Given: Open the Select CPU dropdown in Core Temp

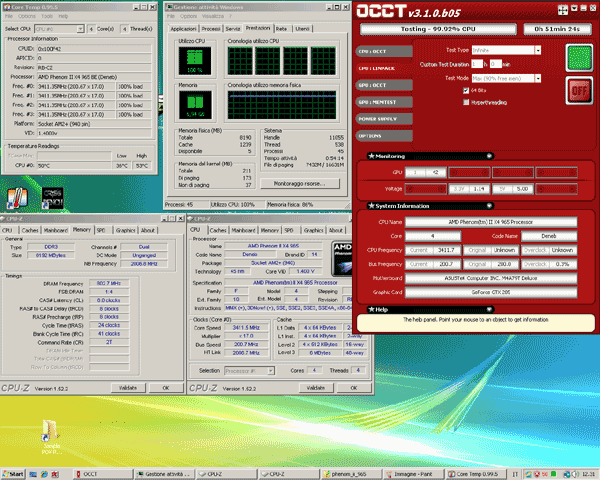Looking at the screenshot, I should (80, 29).
